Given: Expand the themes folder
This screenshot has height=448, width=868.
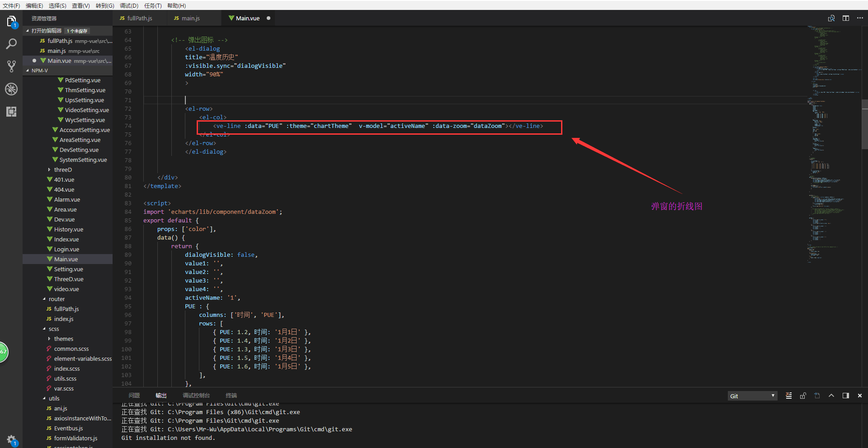Looking at the screenshot, I should click(49, 339).
